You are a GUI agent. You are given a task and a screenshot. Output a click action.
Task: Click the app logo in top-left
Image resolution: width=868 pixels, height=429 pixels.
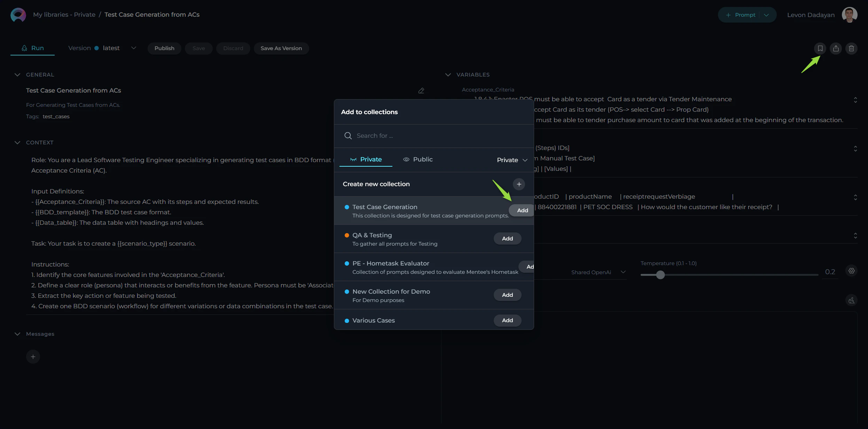pyautogui.click(x=18, y=15)
